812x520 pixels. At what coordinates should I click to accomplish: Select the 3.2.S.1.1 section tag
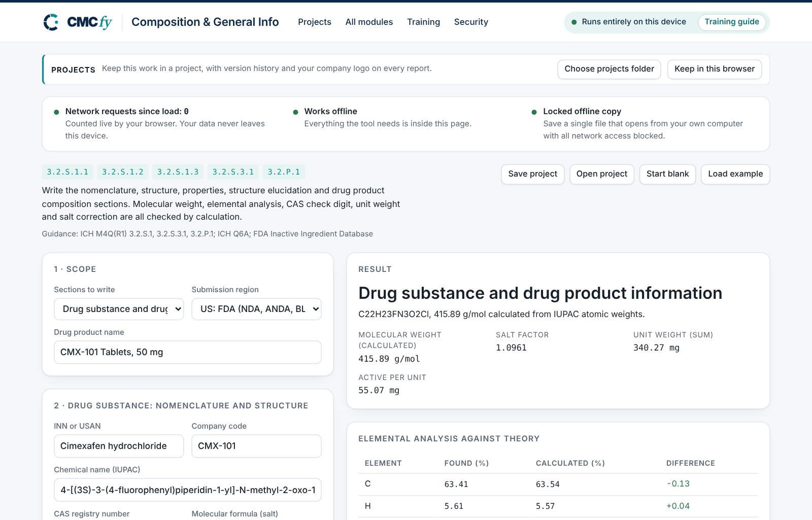pos(67,172)
